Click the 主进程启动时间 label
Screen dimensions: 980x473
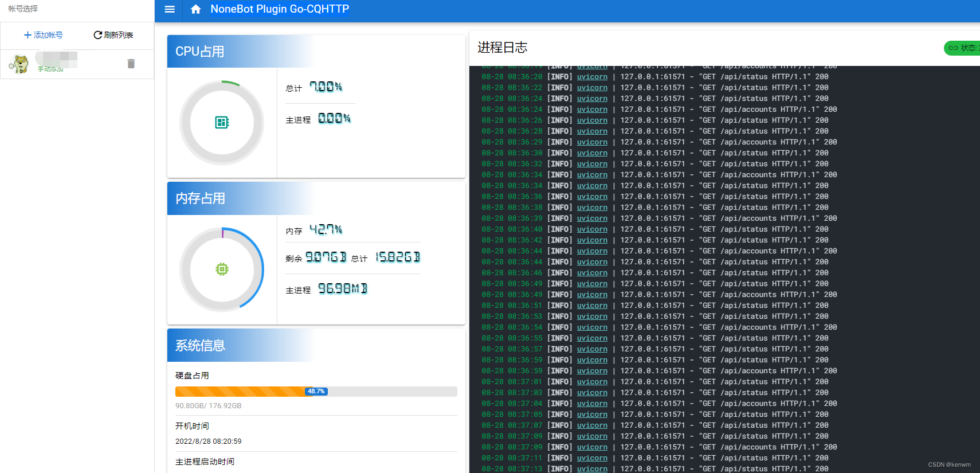tap(205, 462)
